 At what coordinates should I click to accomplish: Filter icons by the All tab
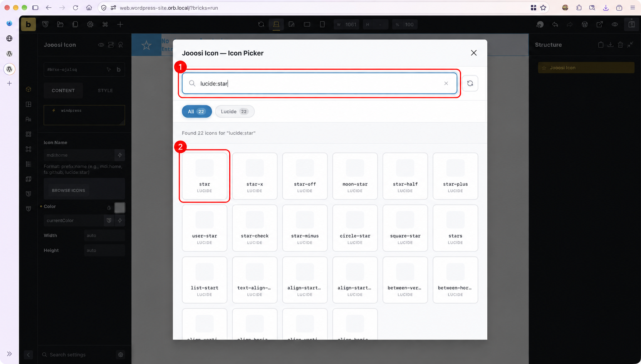click(x=197, y=111)
